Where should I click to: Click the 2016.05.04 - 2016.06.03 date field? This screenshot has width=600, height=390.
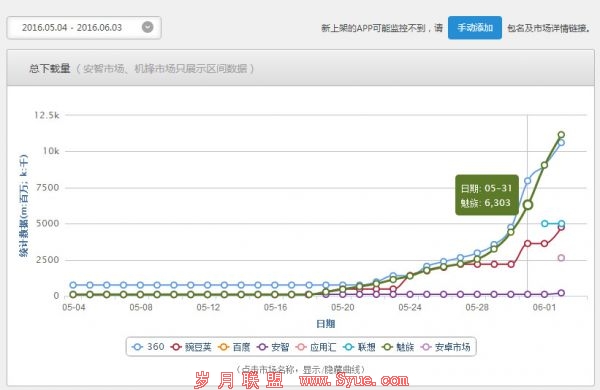[x=84, y=28]
